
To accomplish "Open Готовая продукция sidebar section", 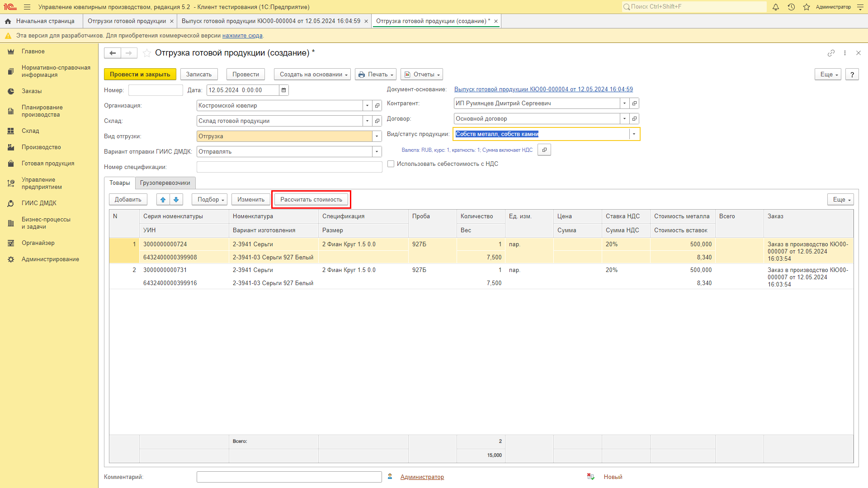I will [48, 164].
